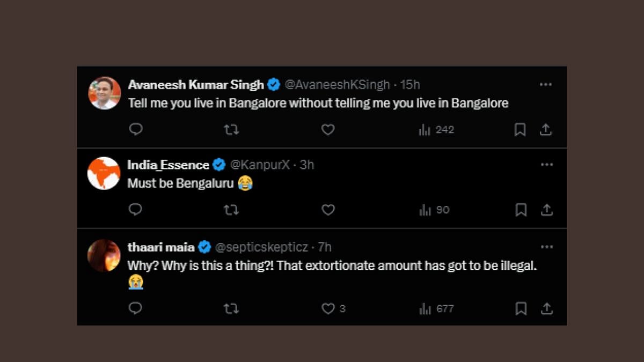Like the tweet by Avaneesh Kumar Singh
This screenshot has width=644, height=362.
tap(328, 129)
